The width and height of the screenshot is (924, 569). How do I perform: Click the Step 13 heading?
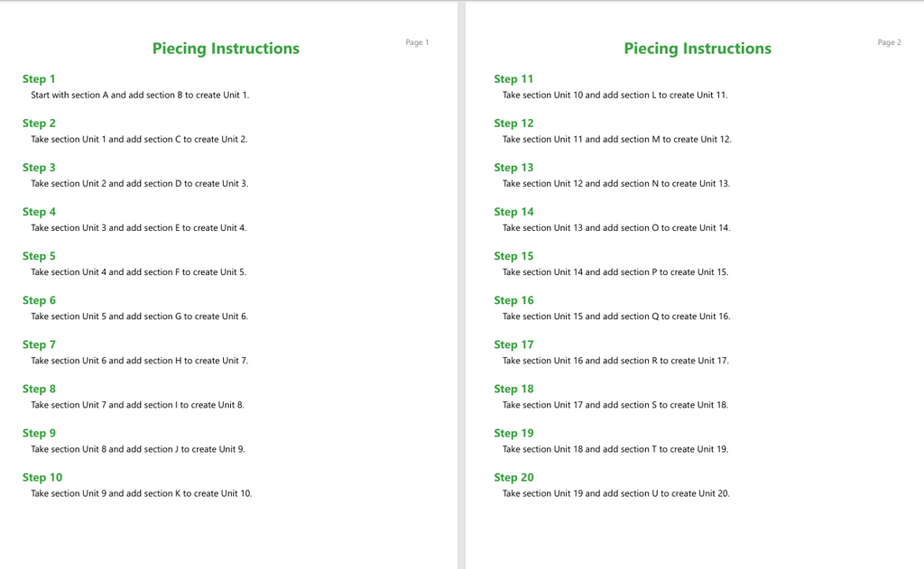[x=513, y=168]
